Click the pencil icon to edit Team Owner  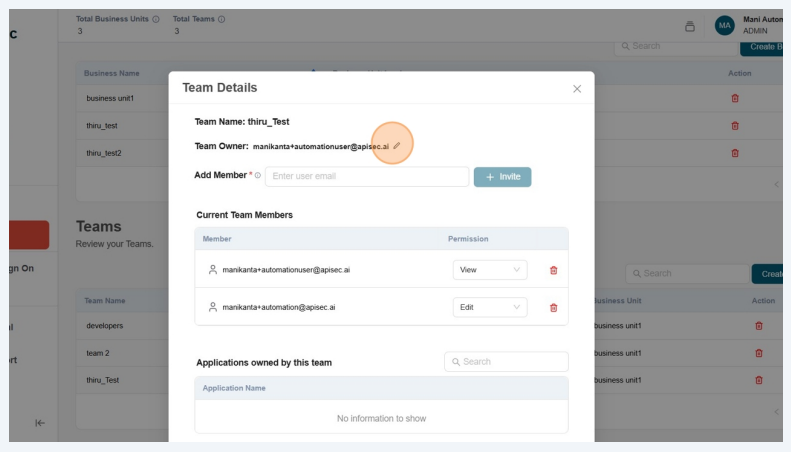396,146
